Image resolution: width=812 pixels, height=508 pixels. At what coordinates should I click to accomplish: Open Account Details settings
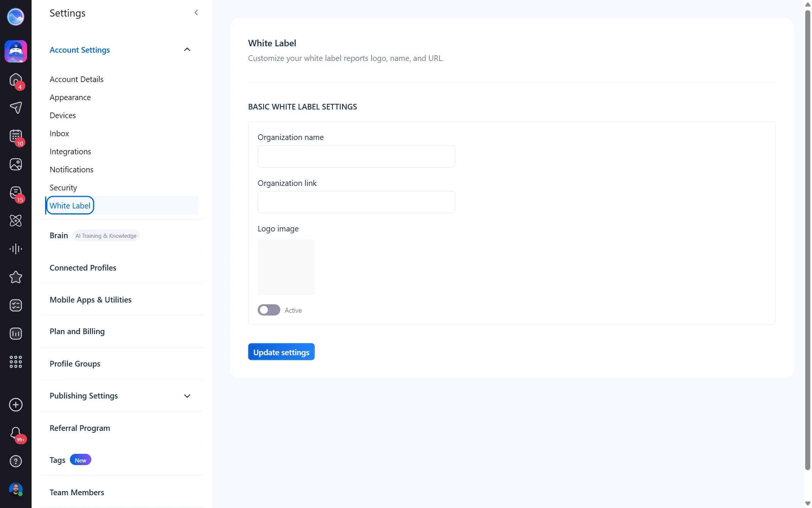pyautogui.click(x=77, y=79)
